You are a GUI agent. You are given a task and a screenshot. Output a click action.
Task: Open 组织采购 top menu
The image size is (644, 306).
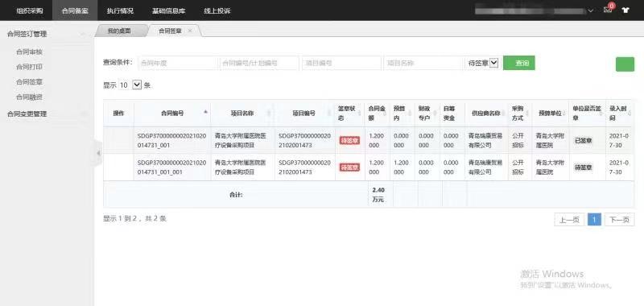pyautogui.click(x=30, y=10)
